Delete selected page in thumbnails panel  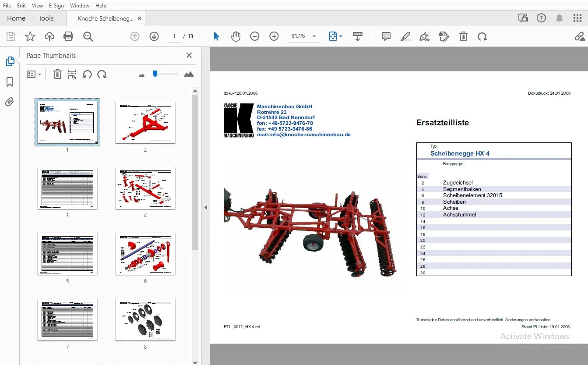coord(57,74)
